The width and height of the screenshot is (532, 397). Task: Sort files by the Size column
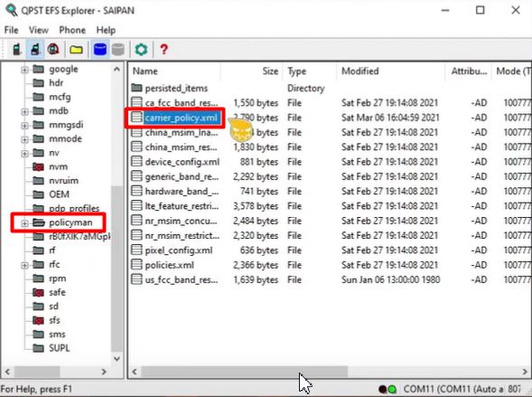click(251, 71)
